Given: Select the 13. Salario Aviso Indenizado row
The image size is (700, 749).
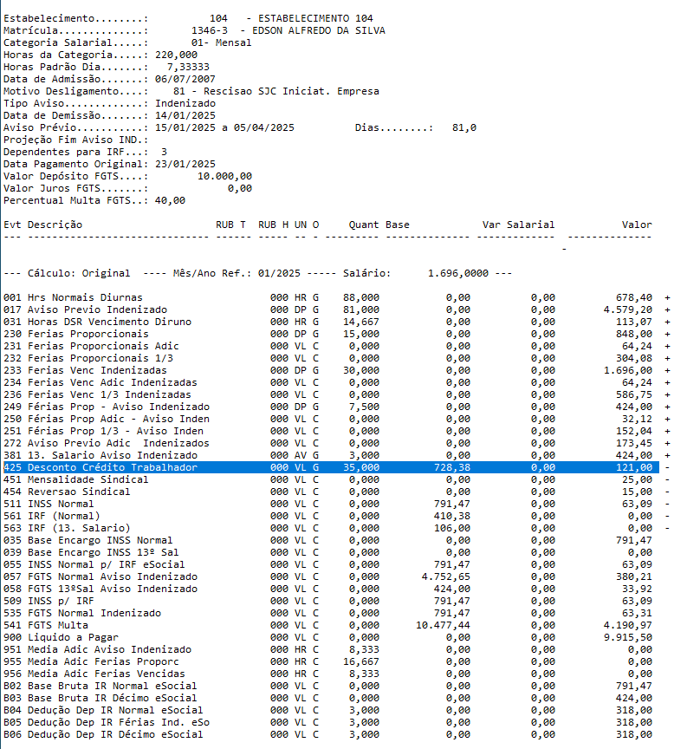Looking at the screenshot, I should click(x=95, y=455).
